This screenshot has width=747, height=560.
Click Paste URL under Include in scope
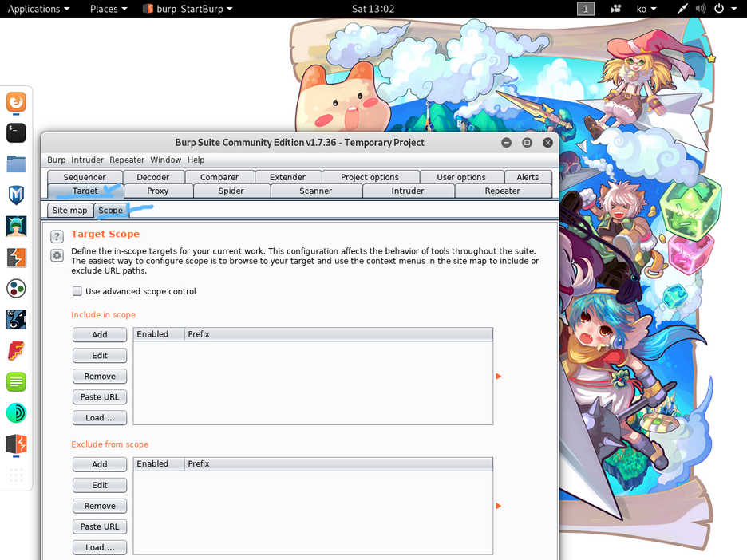[100, 397]
